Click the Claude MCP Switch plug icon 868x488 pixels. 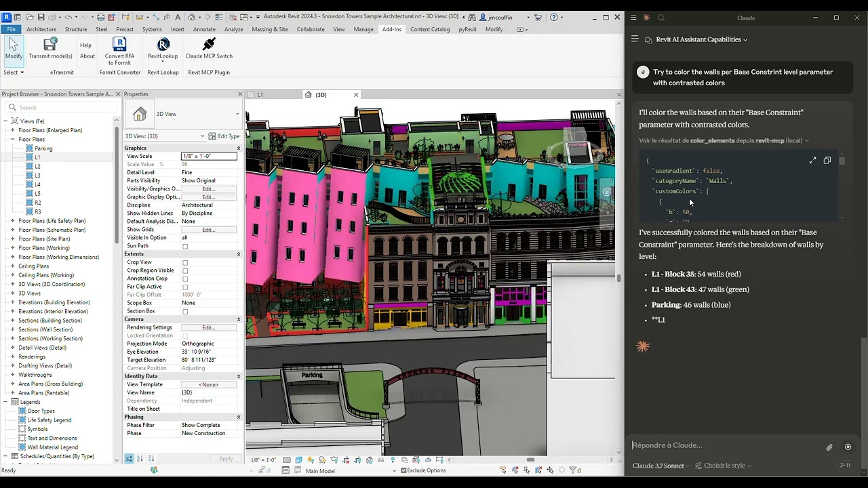209,49
